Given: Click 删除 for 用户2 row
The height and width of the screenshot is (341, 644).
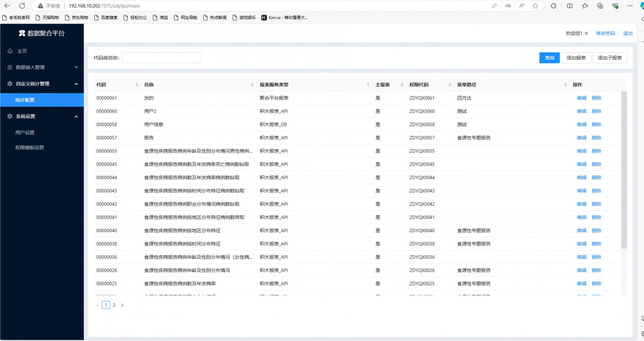Looking at the screenshot, I should pos(596,111).
